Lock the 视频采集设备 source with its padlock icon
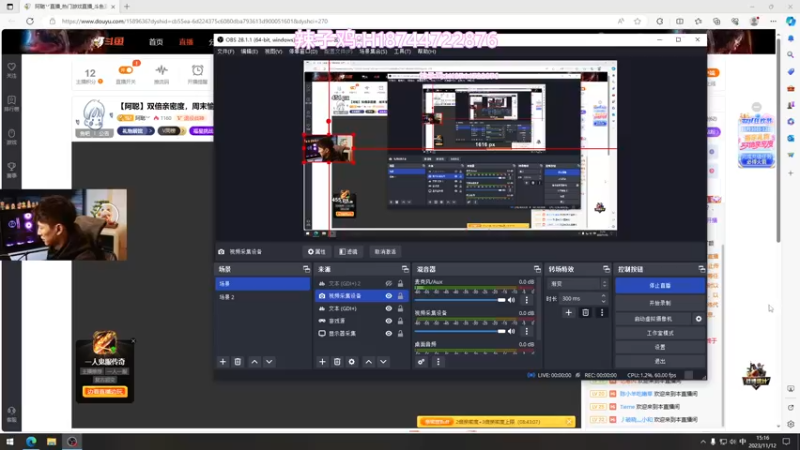Image resolution: width=800 pixels, height=450 pixels. click(401, 296)
